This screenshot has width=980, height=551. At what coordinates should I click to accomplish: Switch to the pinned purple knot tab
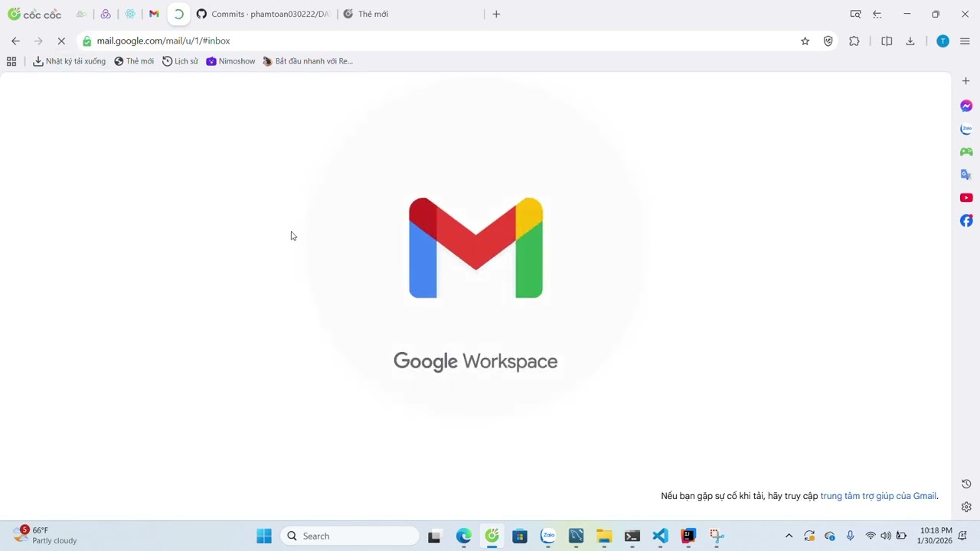coord(106,14)
